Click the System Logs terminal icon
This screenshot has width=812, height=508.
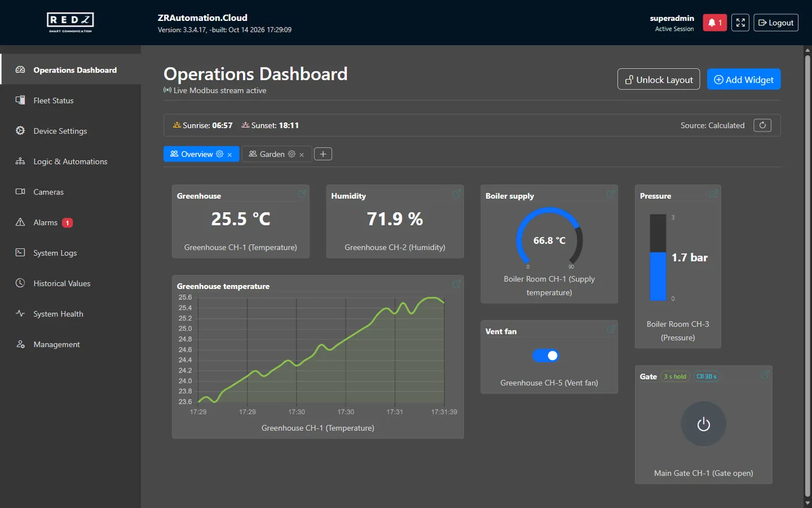pyautogui.click(x=20, y=253)
